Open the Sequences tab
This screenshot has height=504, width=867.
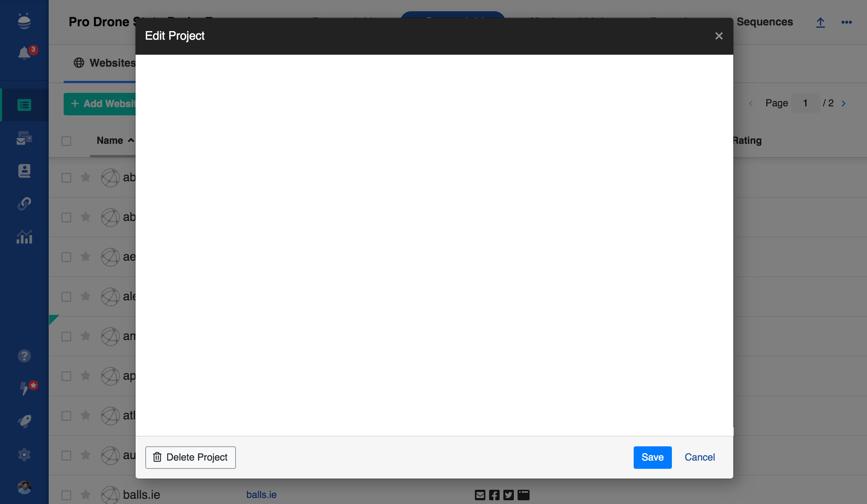(x=764, y=22)
